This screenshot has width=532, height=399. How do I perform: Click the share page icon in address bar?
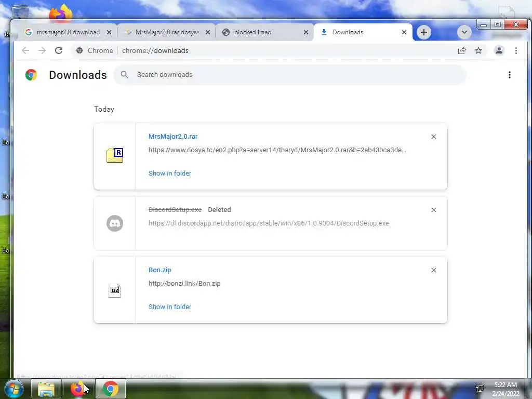[462, 50]
